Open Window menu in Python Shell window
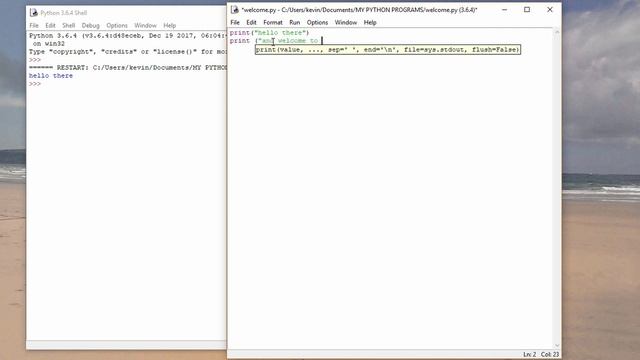This screenshot has height=360, width=640. [x=146, y=25]
